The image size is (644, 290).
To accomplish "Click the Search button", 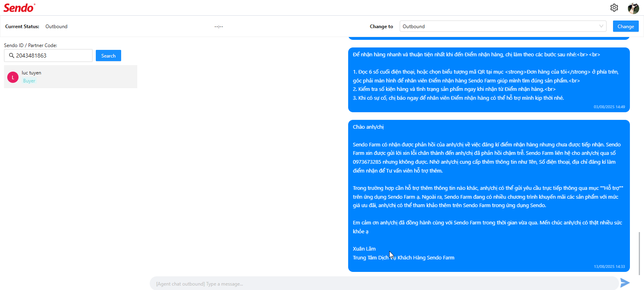I will coord(108,56).
